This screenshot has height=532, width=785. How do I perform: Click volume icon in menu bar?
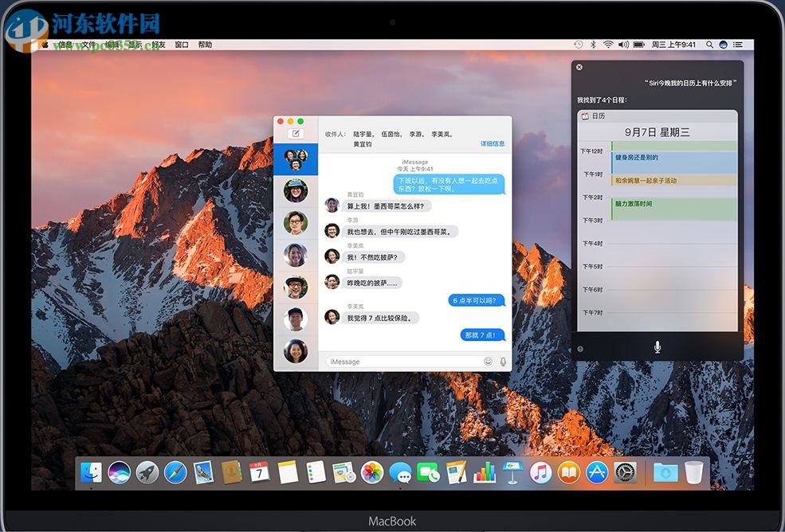[623, 45]
